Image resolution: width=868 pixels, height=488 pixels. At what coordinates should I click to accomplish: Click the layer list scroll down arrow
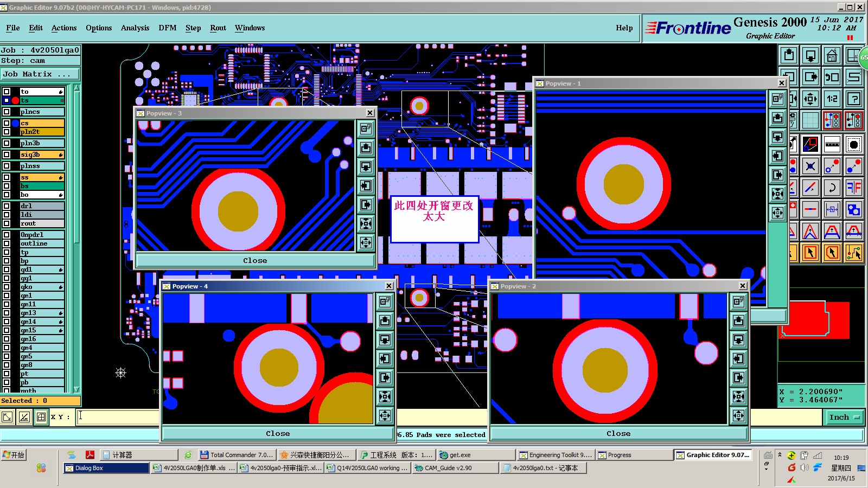tap(76, 389)
